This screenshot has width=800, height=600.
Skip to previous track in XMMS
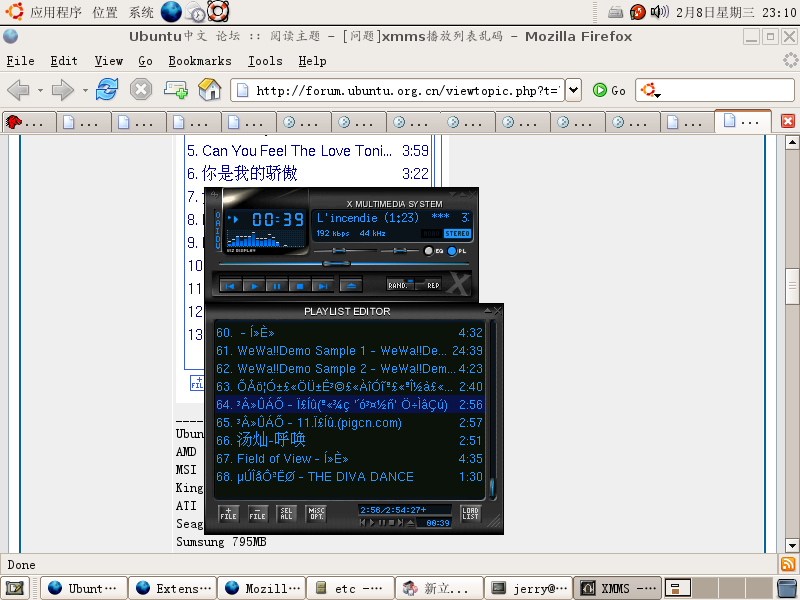pyautogui.click(x=231, y=286)
